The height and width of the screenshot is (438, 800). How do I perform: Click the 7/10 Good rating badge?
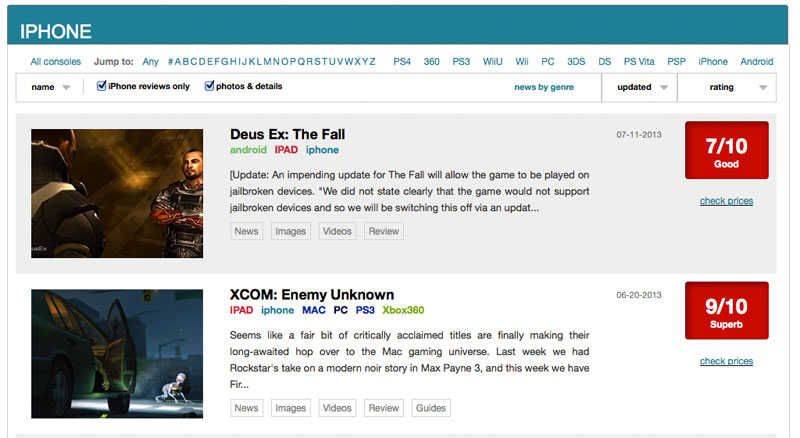(727, 150)
